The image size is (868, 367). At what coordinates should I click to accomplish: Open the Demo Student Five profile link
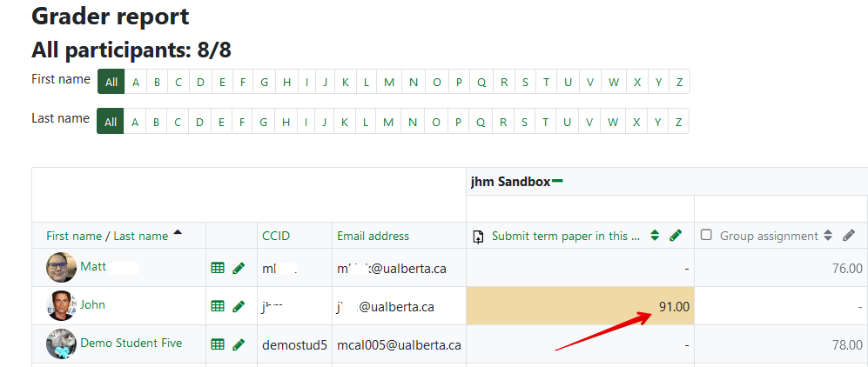pos(131,343)
